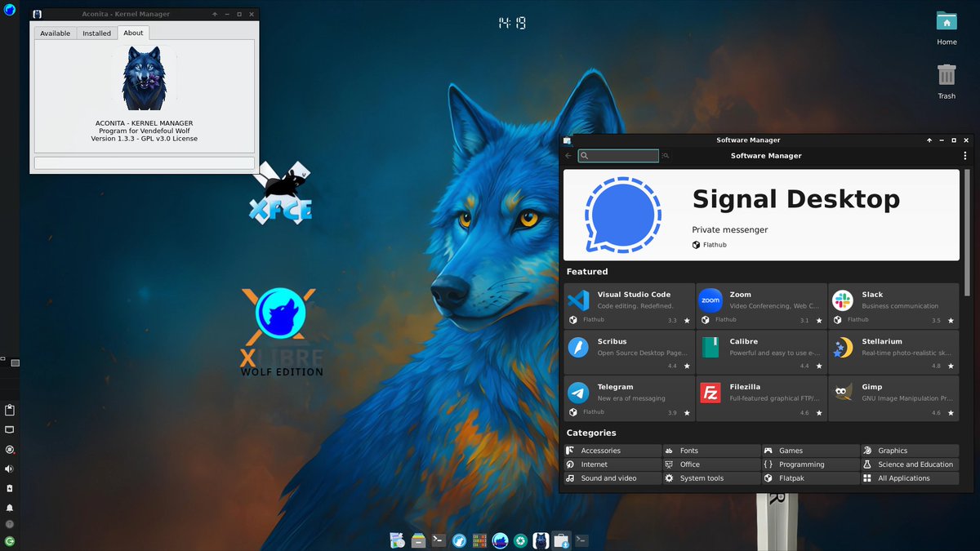
Task: Click the green logout icon in left panel
Action: pos(10,540)
